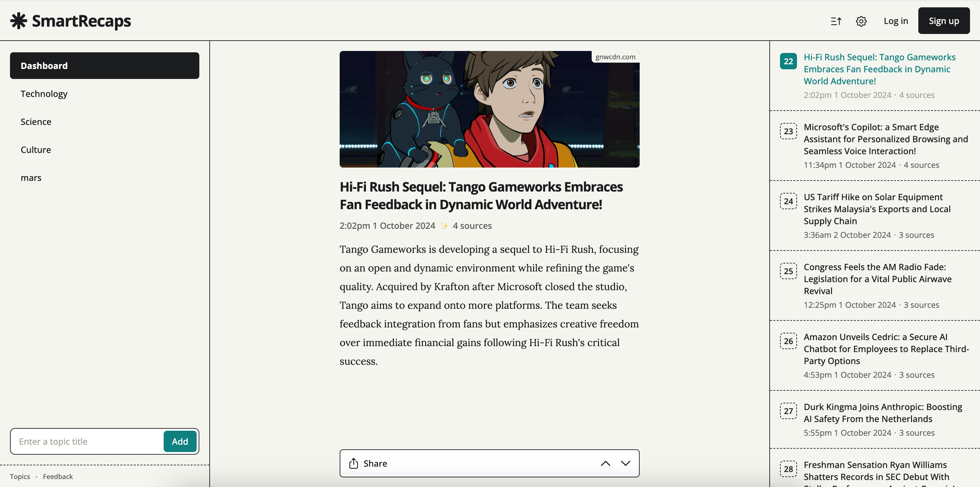Open the Science topic

click(105, 122)
